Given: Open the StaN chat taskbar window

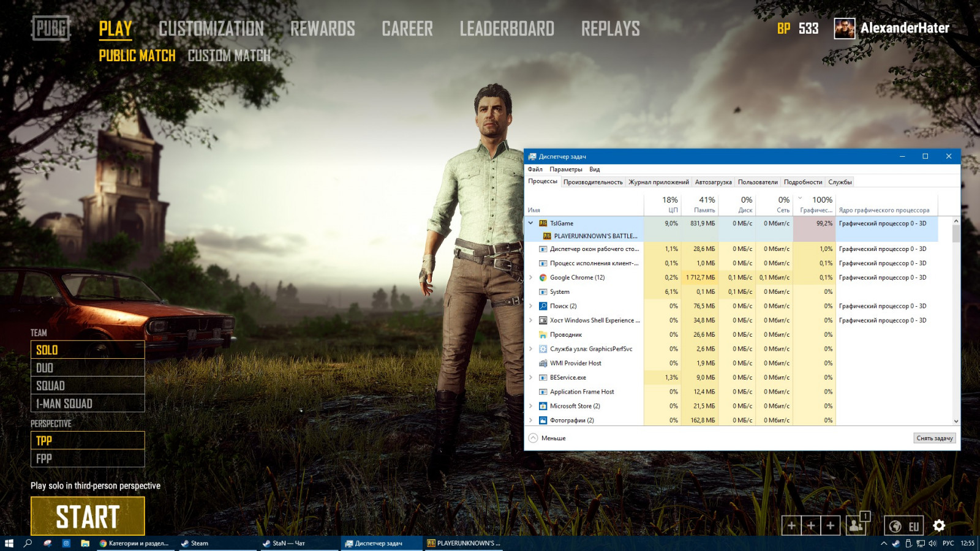Looking at the screenshot, I should point(298,543).
